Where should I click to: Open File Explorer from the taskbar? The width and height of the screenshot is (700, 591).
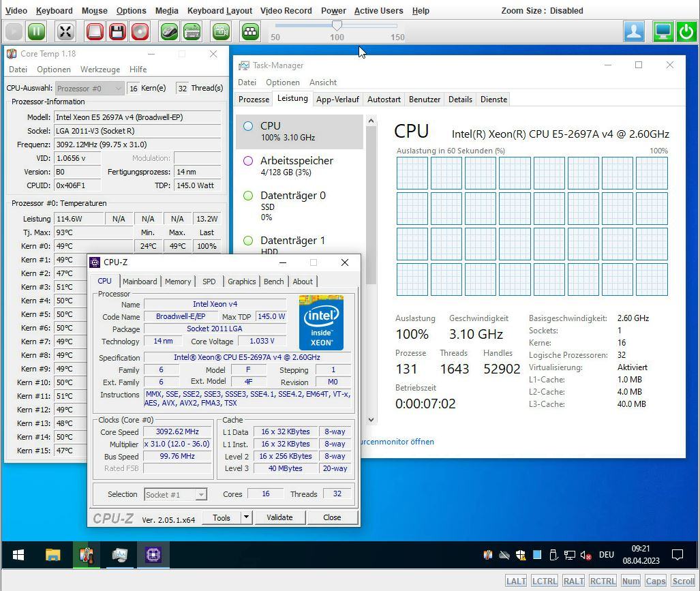(x=52, y=555)
